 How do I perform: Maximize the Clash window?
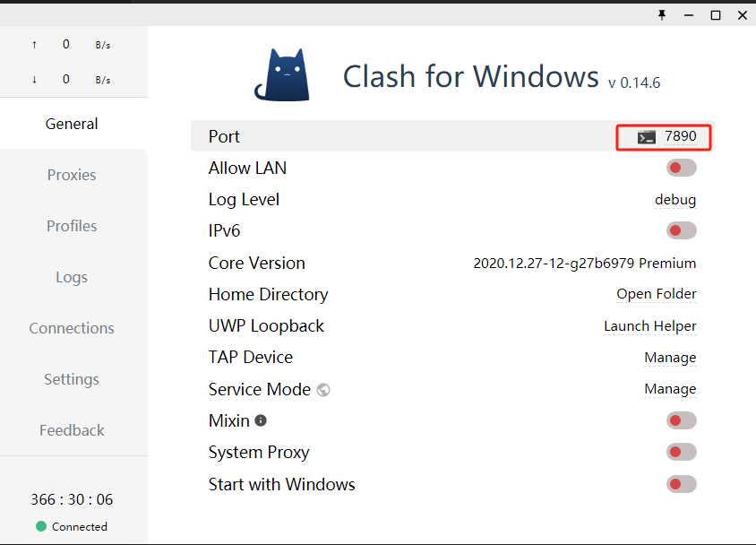tap(716, 15)
